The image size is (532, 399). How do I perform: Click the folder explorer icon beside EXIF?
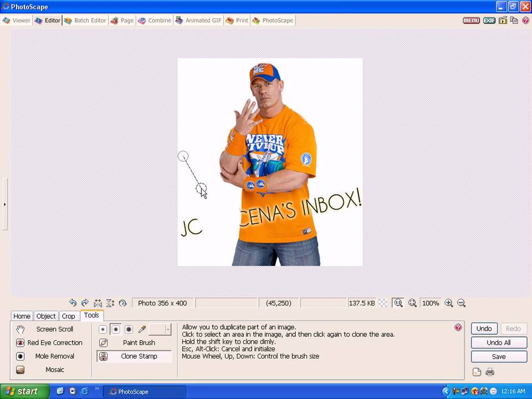[503, 21]
